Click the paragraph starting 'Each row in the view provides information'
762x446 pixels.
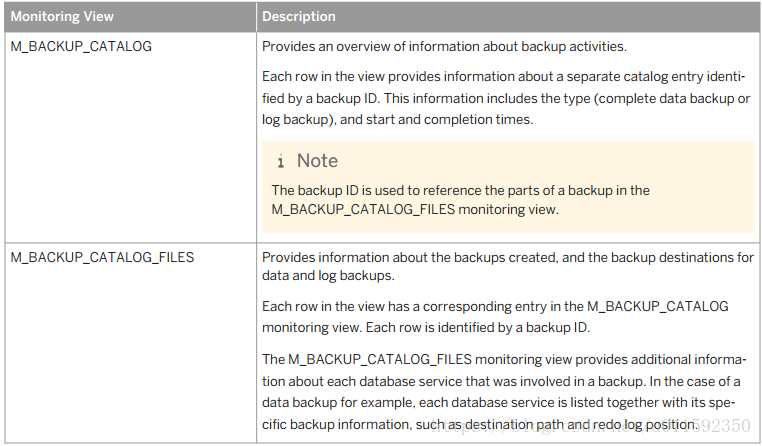[506, 98]
